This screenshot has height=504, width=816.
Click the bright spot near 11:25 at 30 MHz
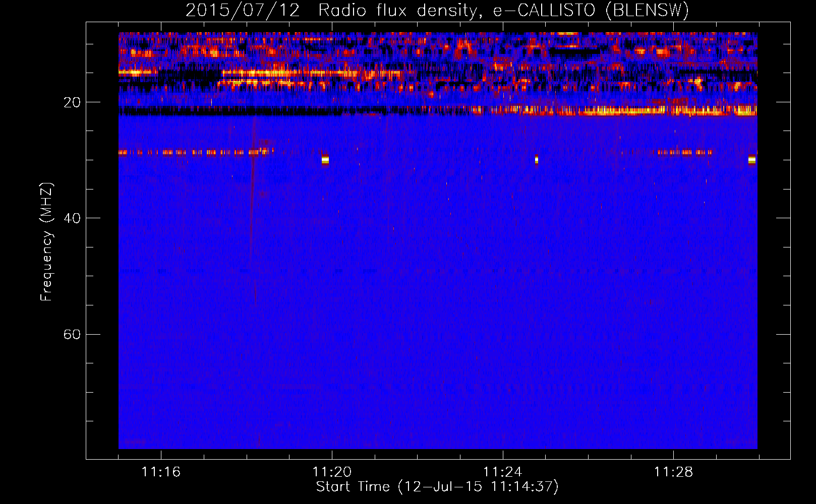point(537,160)
